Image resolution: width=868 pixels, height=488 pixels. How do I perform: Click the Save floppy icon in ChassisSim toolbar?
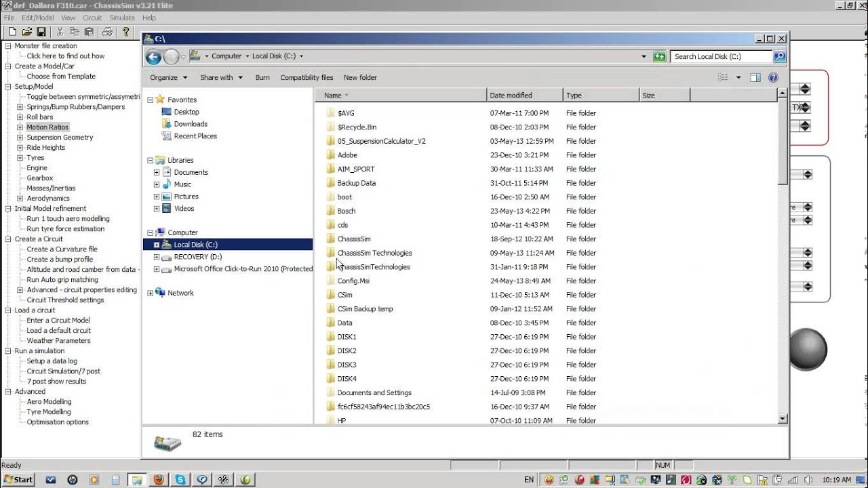point(41,32)
